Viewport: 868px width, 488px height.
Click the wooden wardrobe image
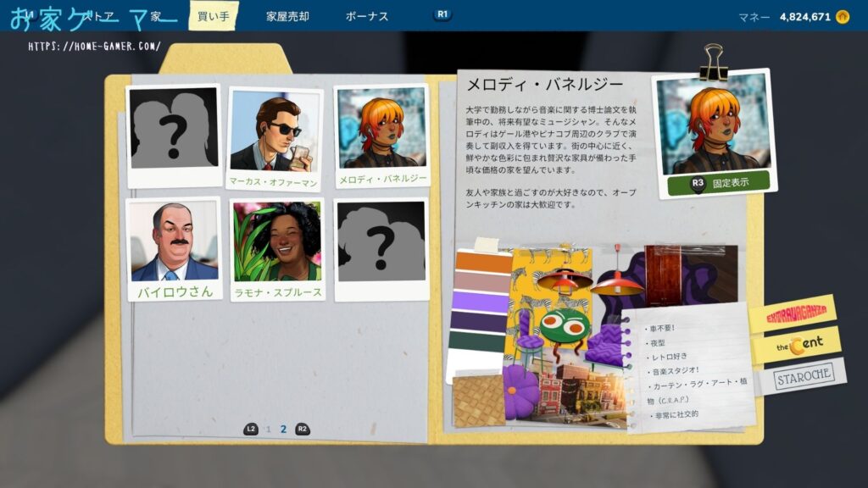[x=665, y=275]
